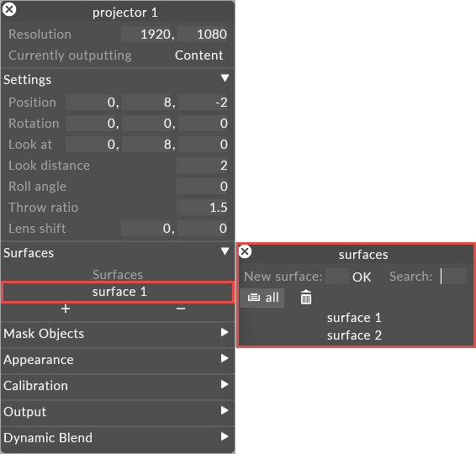Select surface 1 in surfaces popup
This screenshot has width=476, height=454.
(354, 318)
